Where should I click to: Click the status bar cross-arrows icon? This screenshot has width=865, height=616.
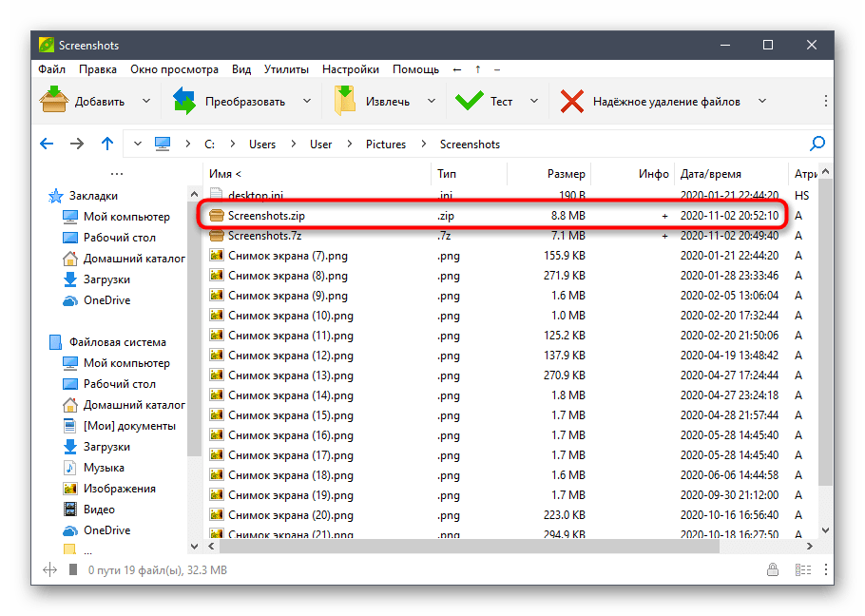[50, 569]
